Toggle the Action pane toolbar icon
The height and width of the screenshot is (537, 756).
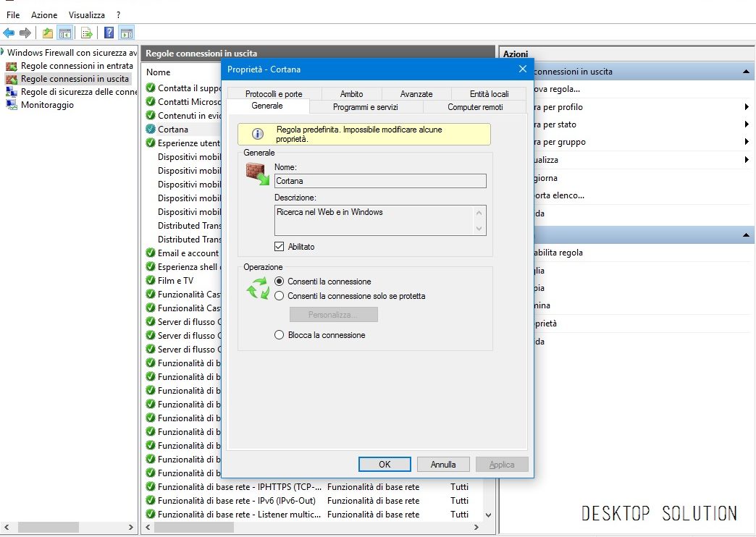tap(127, 33)
